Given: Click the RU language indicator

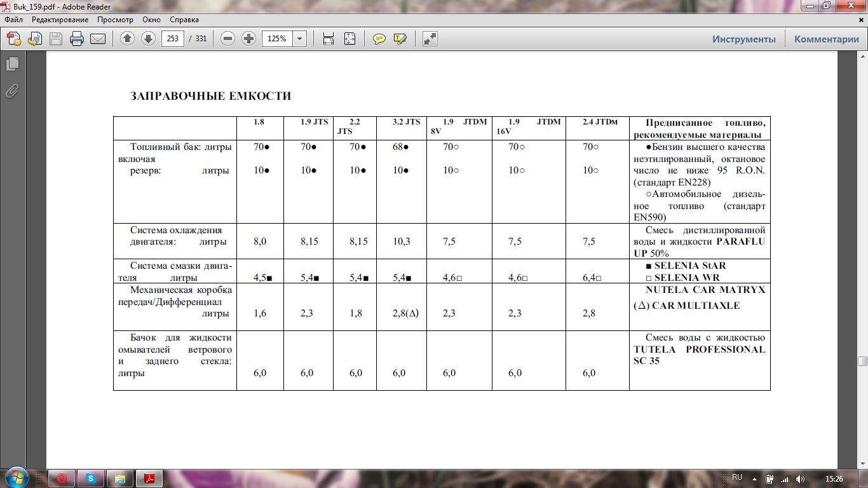Looking at the screenshot, I should [x=737, y=477].
